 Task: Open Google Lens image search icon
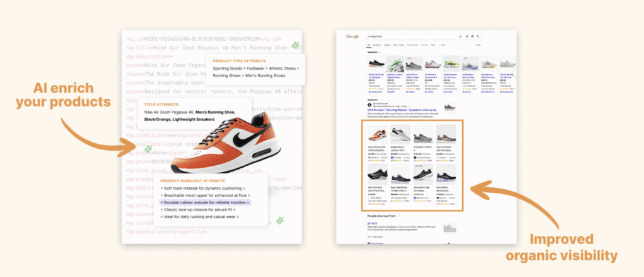[472, 36]
